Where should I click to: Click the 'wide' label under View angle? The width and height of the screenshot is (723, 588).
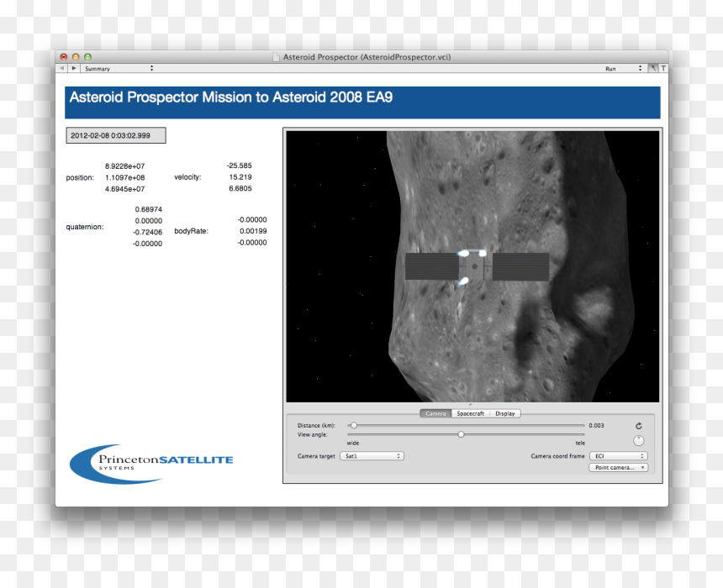353,443
